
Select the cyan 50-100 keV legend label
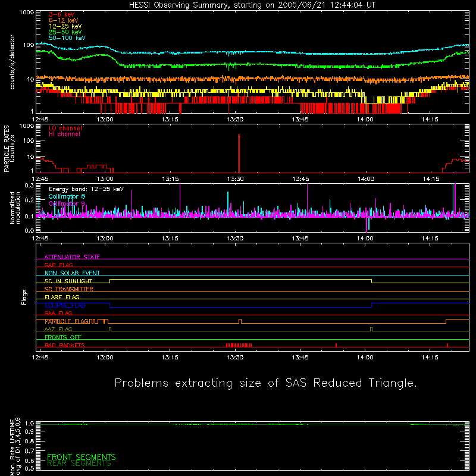[x=67, y=38]
